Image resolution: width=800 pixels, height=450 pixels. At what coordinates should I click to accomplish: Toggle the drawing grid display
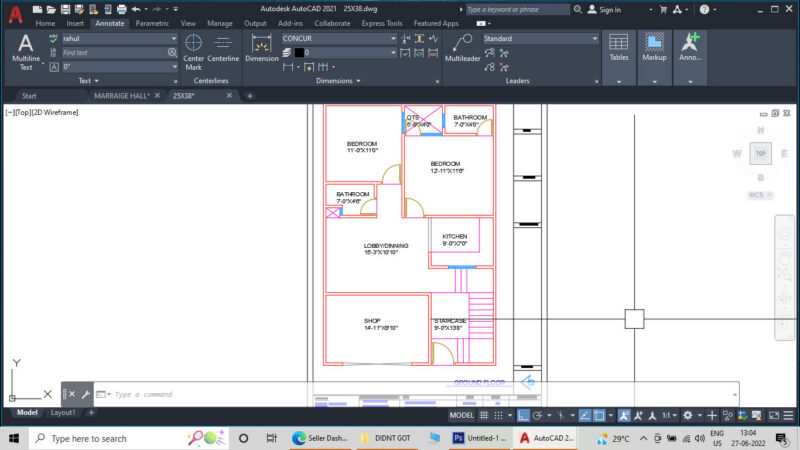[x=484, y=415]
